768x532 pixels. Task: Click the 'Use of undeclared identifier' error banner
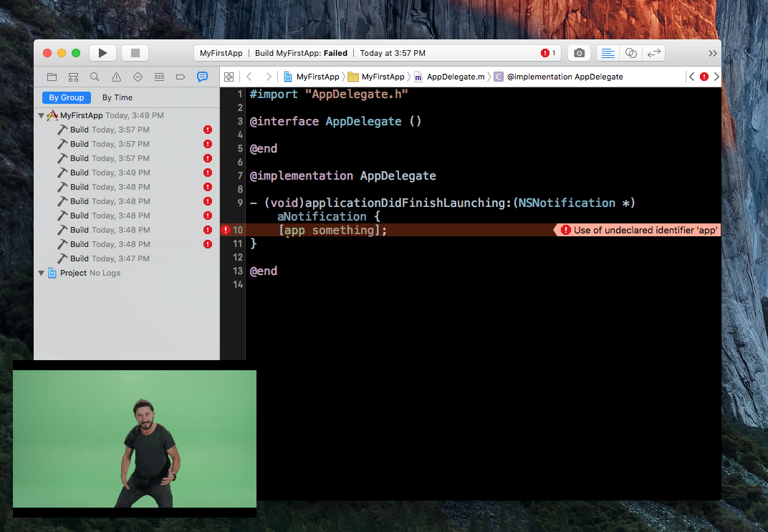[638, 230]
